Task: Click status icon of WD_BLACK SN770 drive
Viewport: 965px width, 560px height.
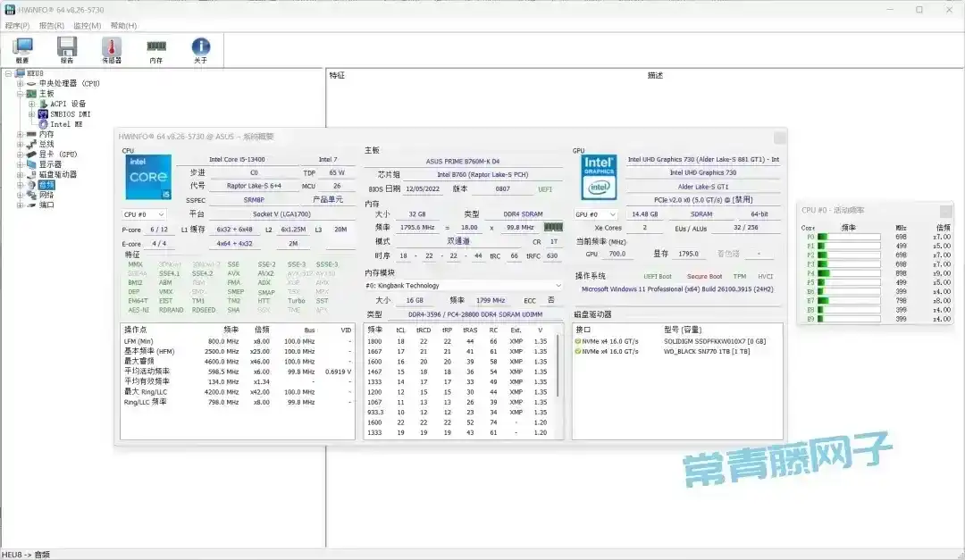Action: click(x=578, y=351)
